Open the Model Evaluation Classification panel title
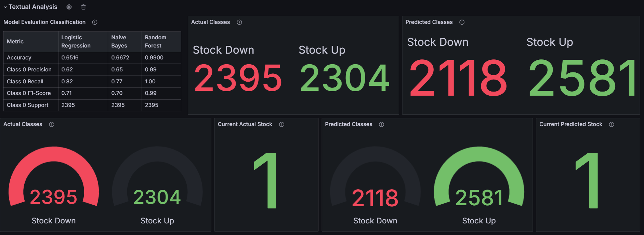The image size is (644, 235). tap(44, 22)
